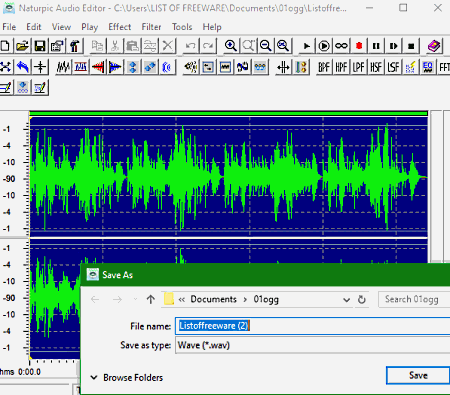Pause playback with the Pause button
The width and height of the screenshot is (450, 395).
[x=376, y=46]
